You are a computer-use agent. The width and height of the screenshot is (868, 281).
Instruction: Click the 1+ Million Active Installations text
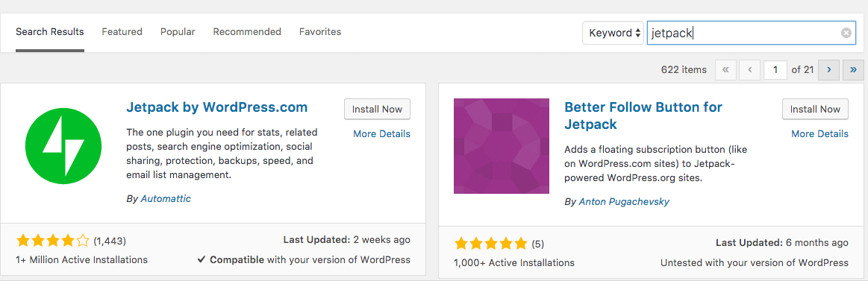82,259
